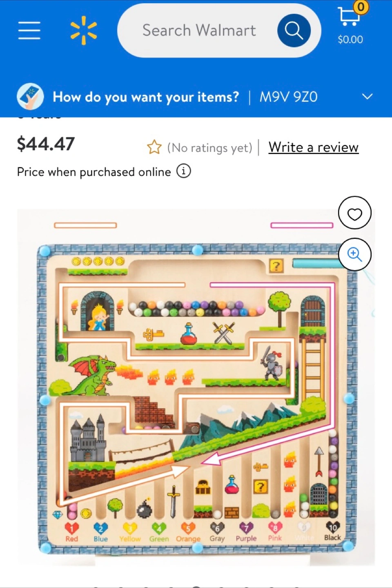The height and width of the screenshot is (588, 392).
Task: Tap the blue search magnifier button
Action: [x=294, y=30]
